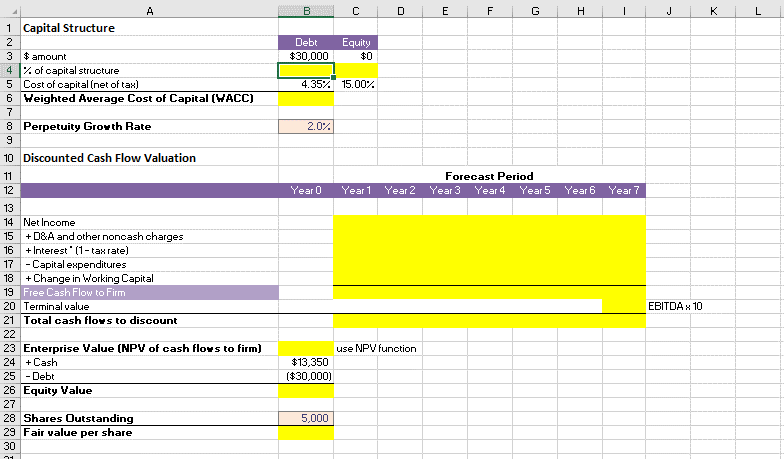
Task: Click the D&A and other noncash charges label
Action: [x=104, y=236]
